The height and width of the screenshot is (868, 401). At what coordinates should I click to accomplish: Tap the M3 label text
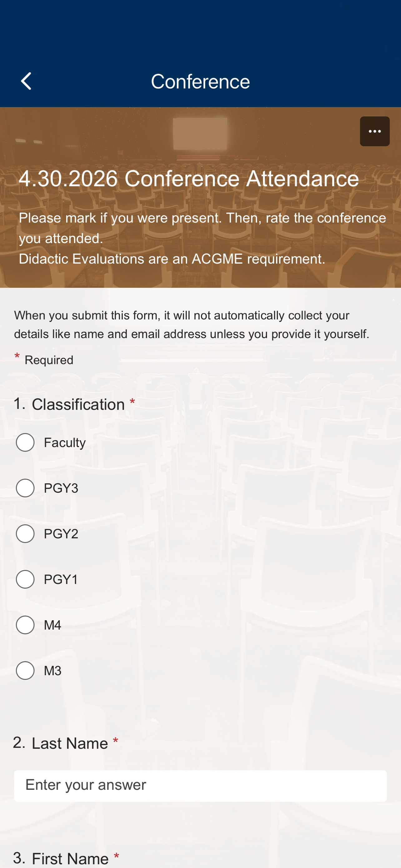pos(52,671)
